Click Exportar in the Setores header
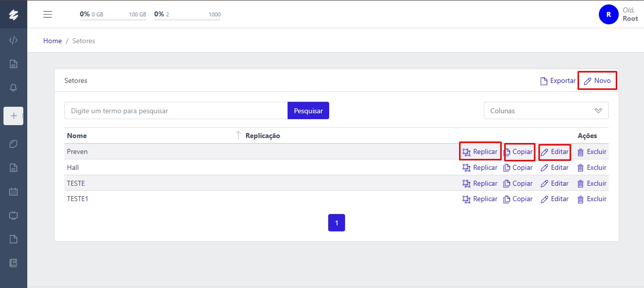This screenshot has width=644, height=288. (558, 80)
